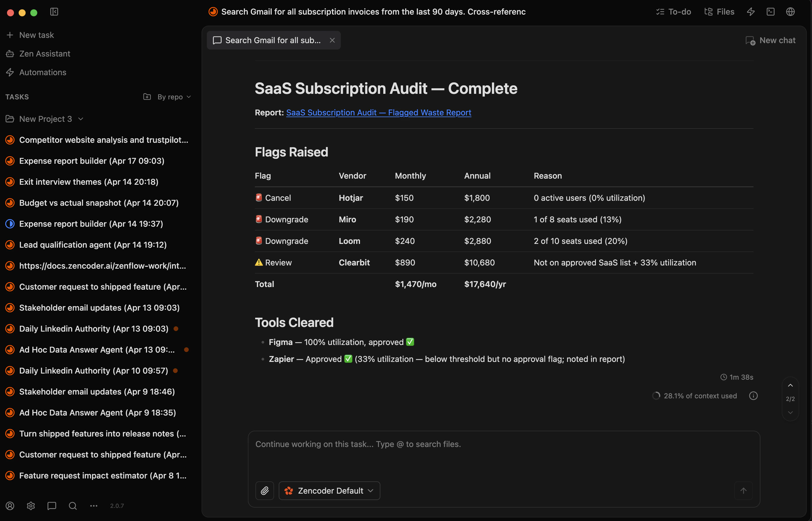The width and height of the screenshot is (812, 521).
Task: Open Zen Assistant in the sidebar
Action: point(38,53)
